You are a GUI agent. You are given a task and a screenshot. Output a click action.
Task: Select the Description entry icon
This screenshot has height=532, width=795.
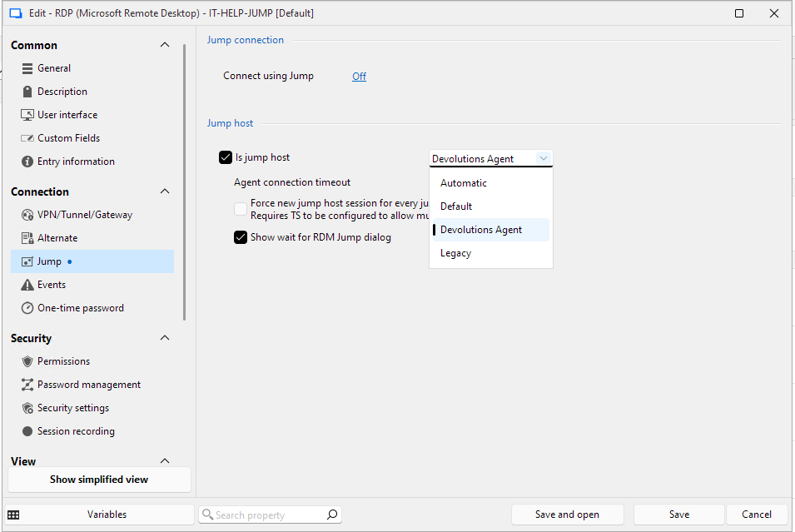click(x=26, y=91)
